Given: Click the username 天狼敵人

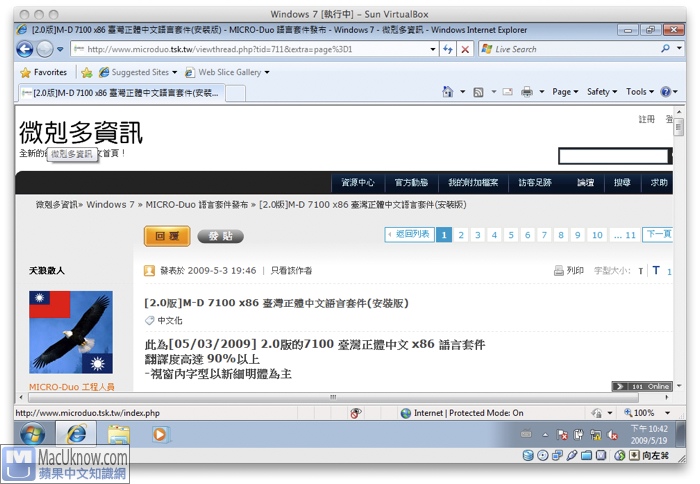Looking at the screenshot, I should [47, 271].
